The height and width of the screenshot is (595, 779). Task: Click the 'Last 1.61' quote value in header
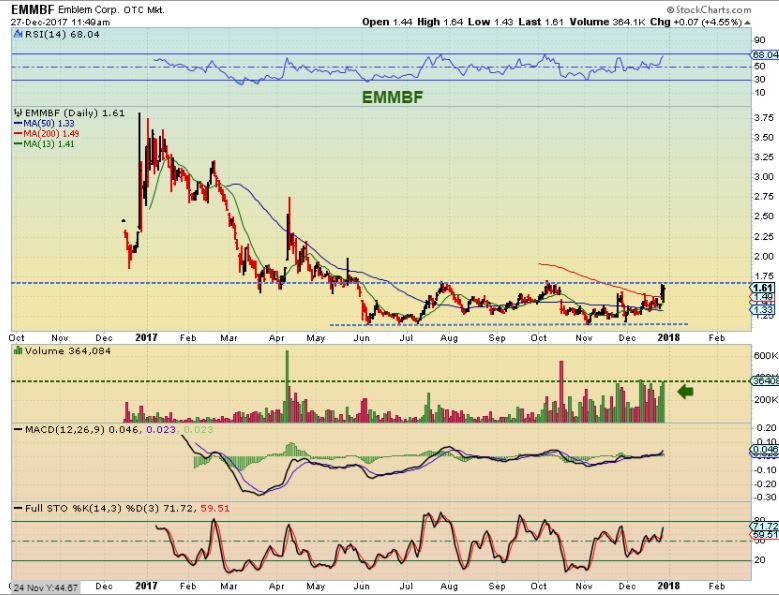click(541, 22)
